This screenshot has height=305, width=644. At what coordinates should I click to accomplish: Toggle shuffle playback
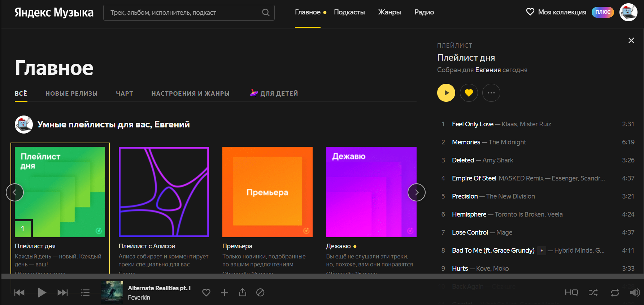593,292
